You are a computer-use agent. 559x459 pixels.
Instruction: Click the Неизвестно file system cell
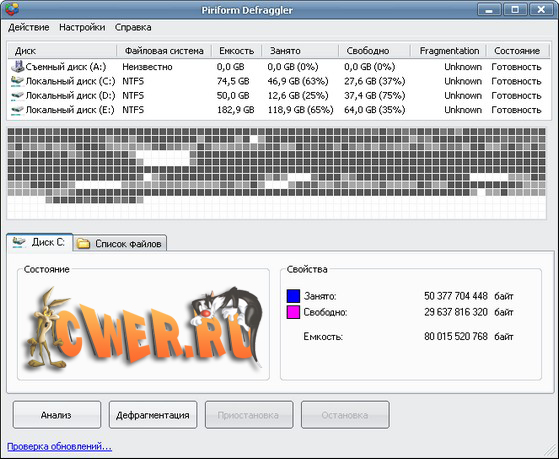pyautogui.click(x=147, y=67)
